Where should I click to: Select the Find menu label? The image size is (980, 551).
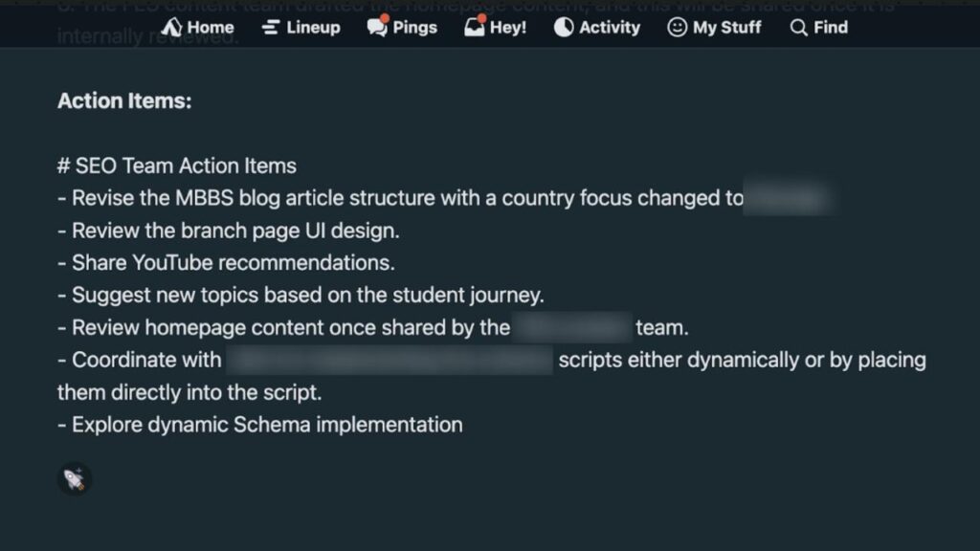(831, 28)
